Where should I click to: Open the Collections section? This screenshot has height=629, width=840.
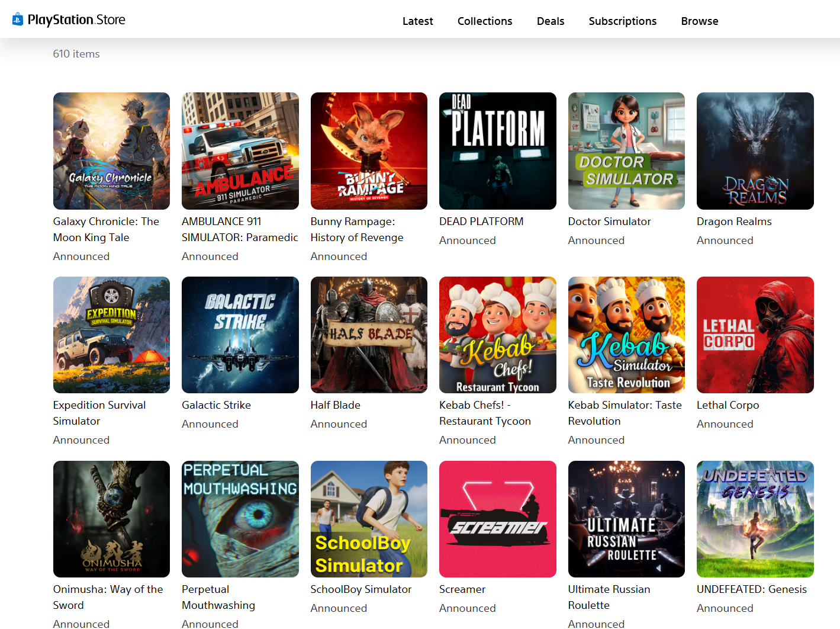point(484,21)
